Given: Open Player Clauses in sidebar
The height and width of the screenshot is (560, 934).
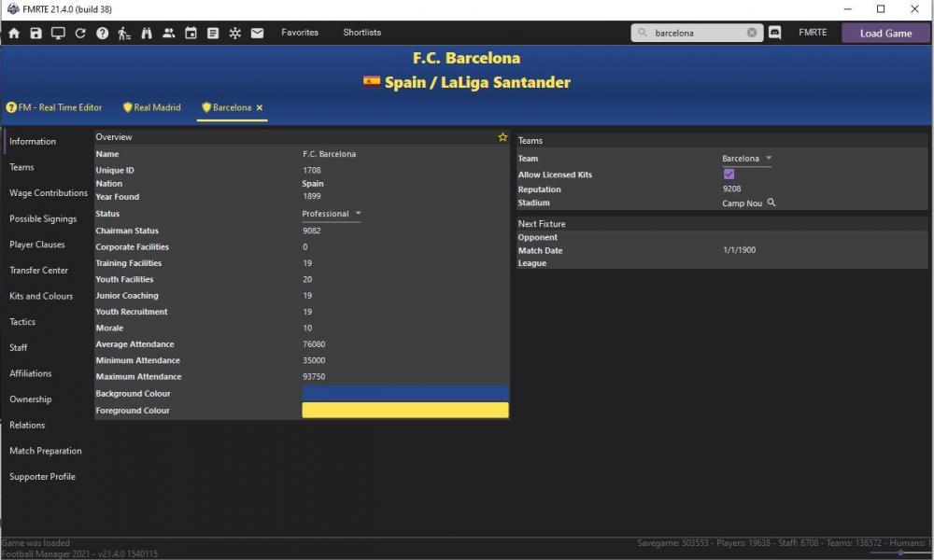Looking at the screenshot, I should (x=37, y=245).
